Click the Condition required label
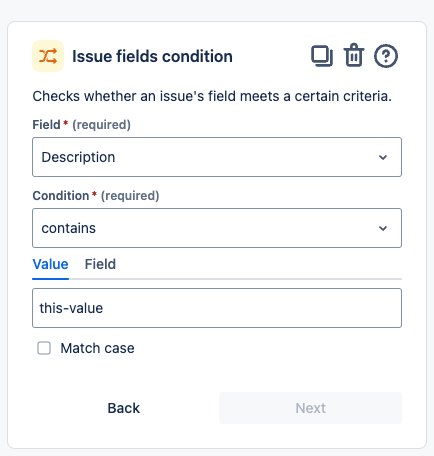This screenshot has width=434, height=456. pyautogui.click(x=96, y=196)
